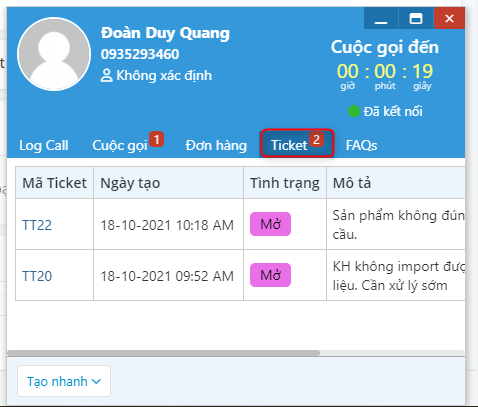The height and width of the screenshot is (407, 478).
Task: Maximize the call popup window
Action: 416,18
